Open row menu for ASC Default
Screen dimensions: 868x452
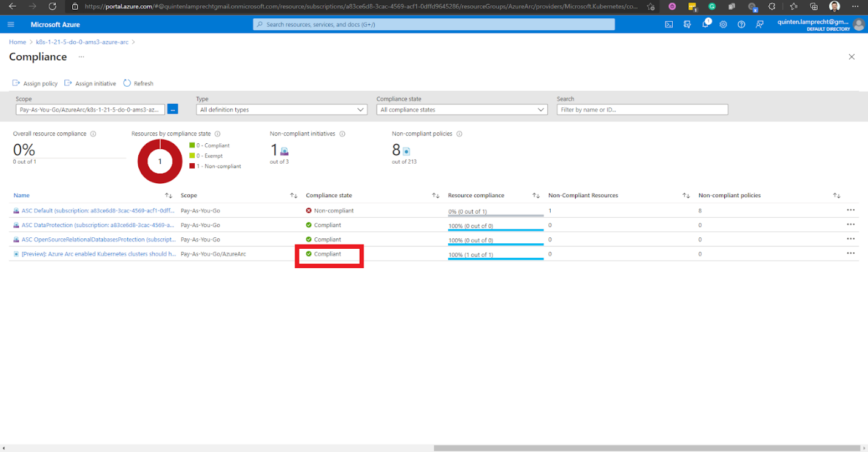tap(851, 210)
